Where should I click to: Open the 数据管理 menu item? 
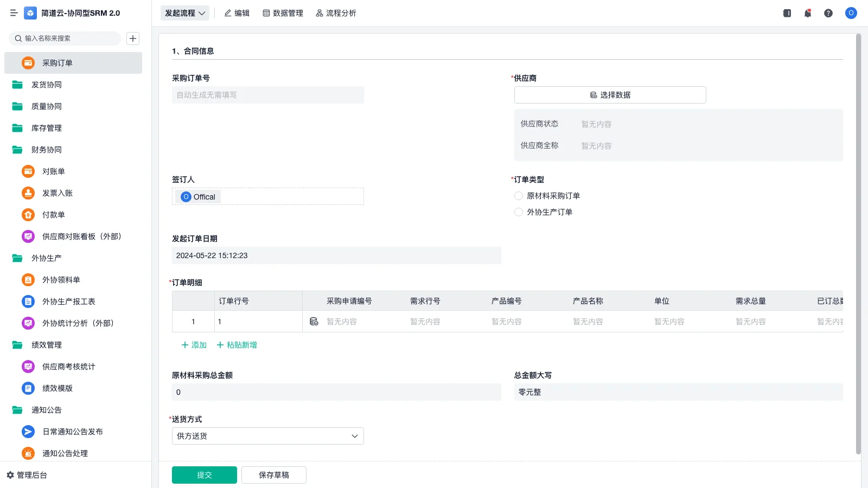[283, 13]
